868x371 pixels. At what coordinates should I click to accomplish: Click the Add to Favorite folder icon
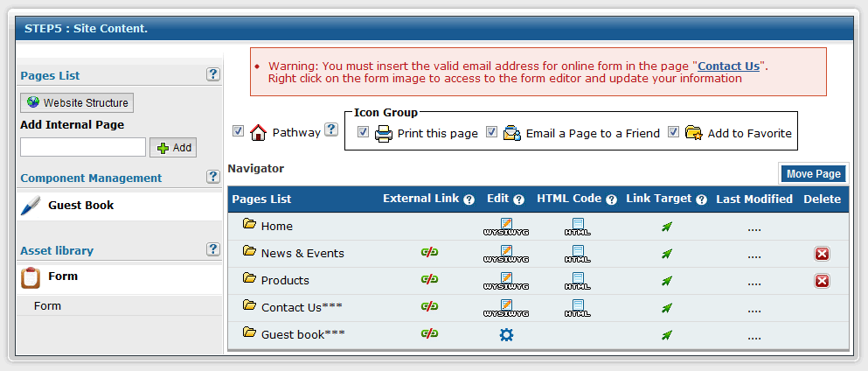pyautogui.click(x=694, y=133)
